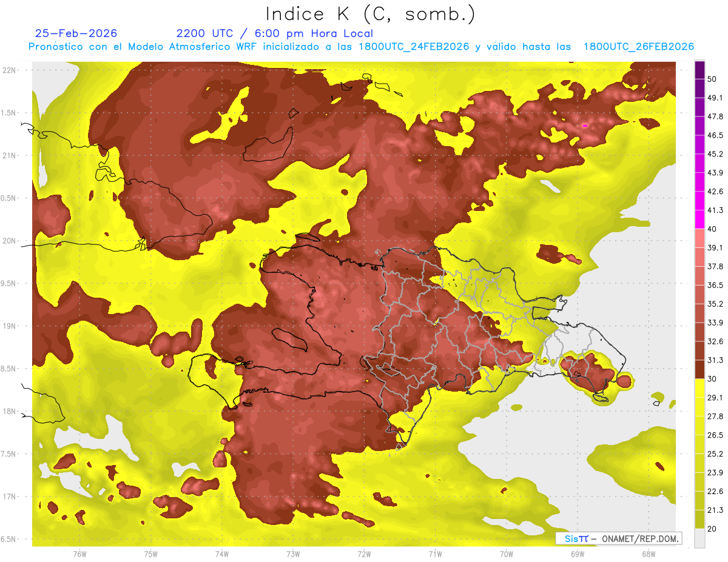Click the '39.1' color scale value
Screen dimensions: 728x562
pyautogui.click(x=715, y=248)
